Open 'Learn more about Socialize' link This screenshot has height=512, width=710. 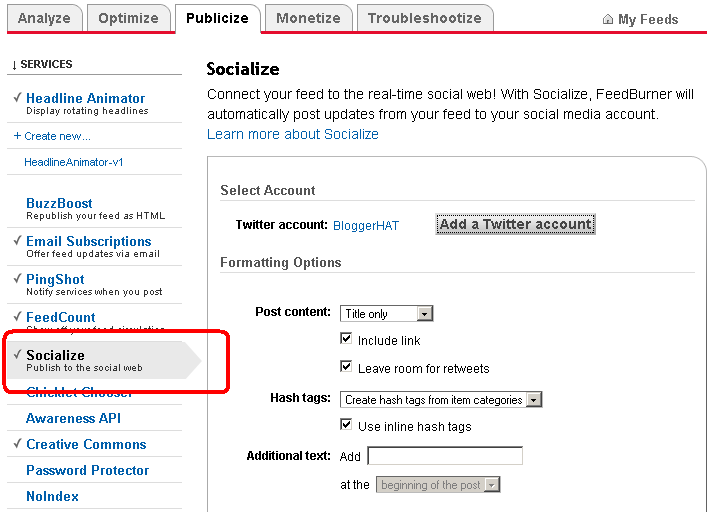(292, 134)
